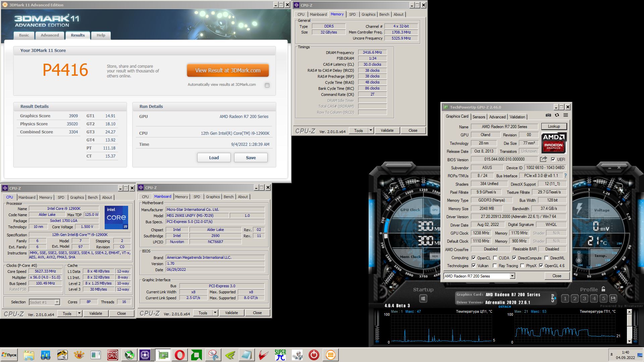Click the Afterburner monitoring graph scrollbar down arrow
This screenshot has width=644, height=362.
(629, 341)
